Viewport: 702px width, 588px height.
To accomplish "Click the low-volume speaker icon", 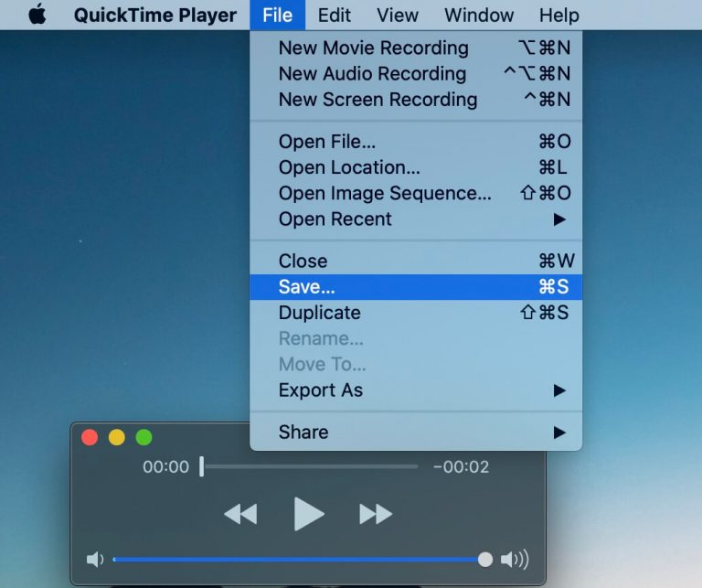I will point(95,560).
